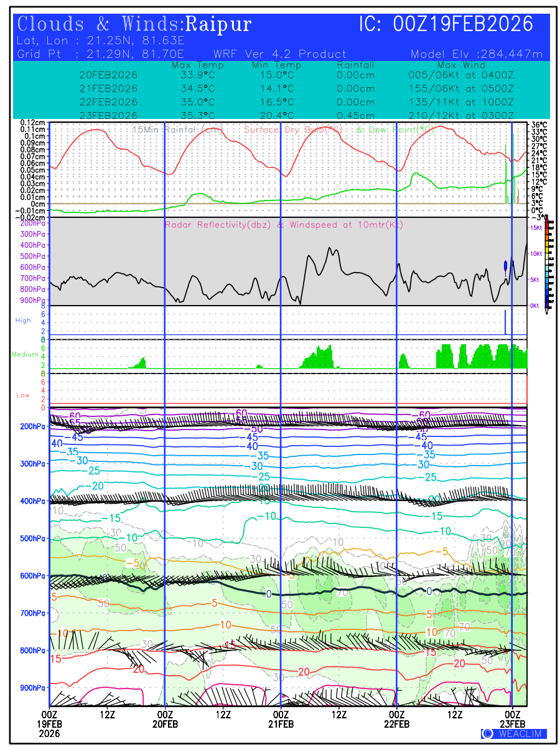
Task: Click the 00Z 19FEB 2026 start label
Action: tap(49, 724)
